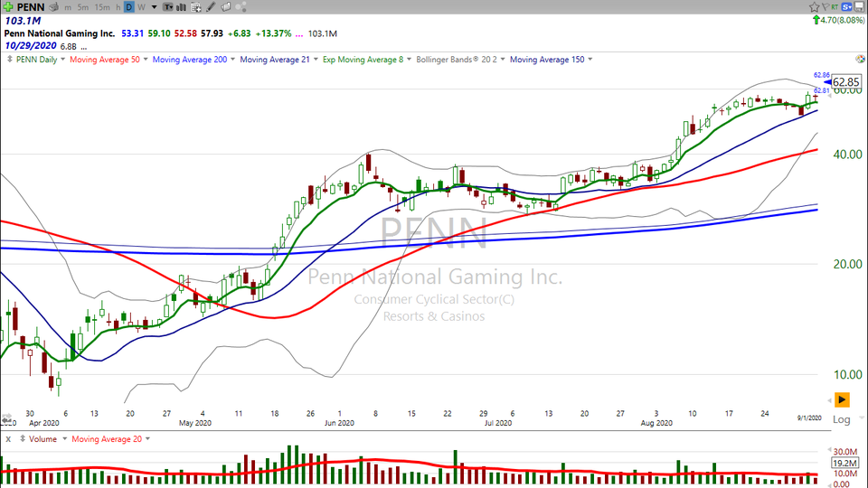Click the flag icon in top right
This screenshot has width=868, height=488.
click(x=826, y=6)
